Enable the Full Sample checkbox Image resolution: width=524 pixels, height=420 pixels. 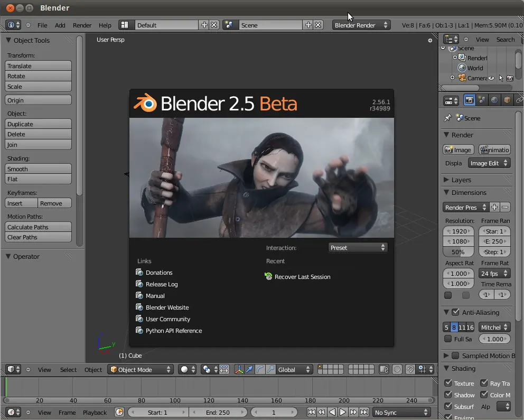pyautogui.click(x=448, y=339)
